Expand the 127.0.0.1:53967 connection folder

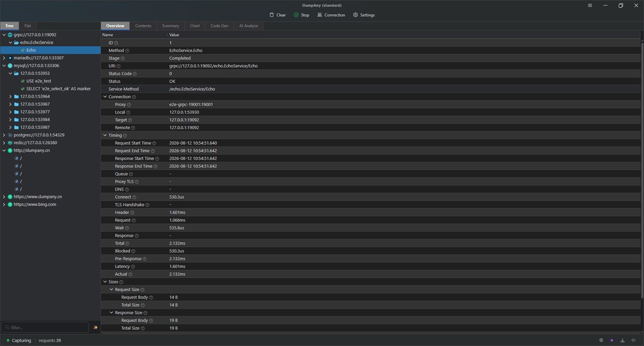[x=11, y=104]
